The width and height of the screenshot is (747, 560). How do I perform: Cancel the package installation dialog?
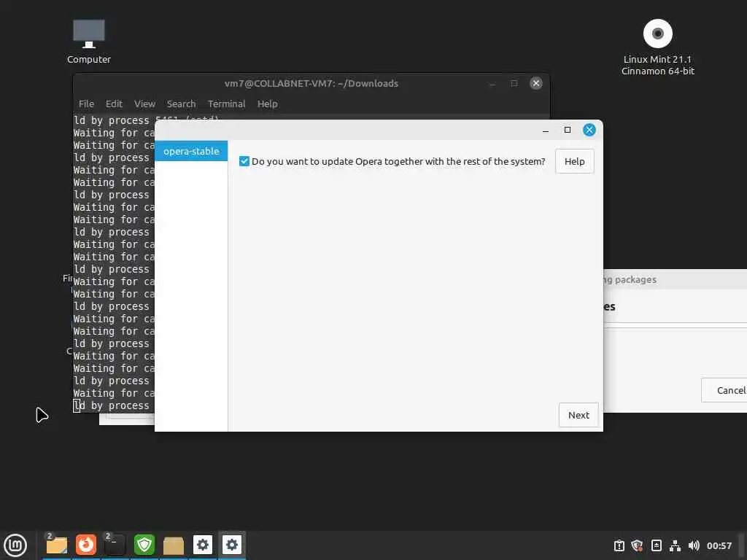724,391
